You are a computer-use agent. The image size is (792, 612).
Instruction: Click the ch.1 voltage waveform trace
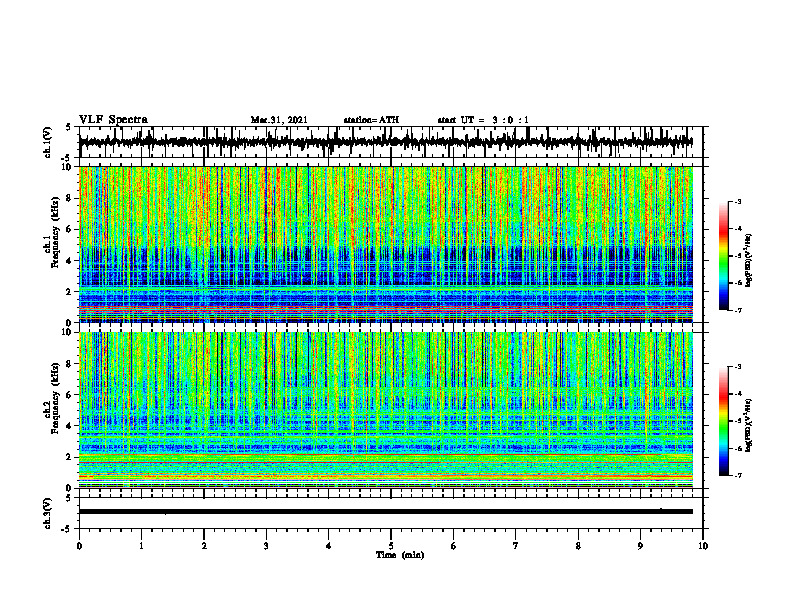tap(385, 142)
